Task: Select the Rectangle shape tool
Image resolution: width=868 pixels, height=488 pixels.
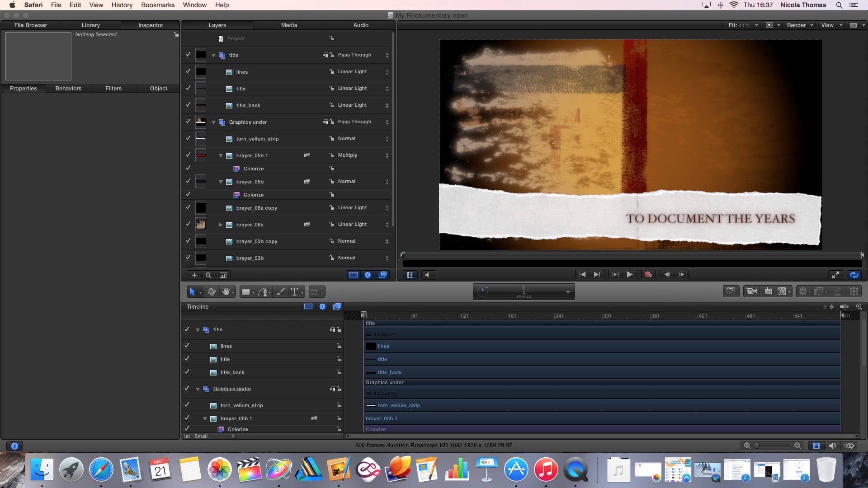Action: 245,292
